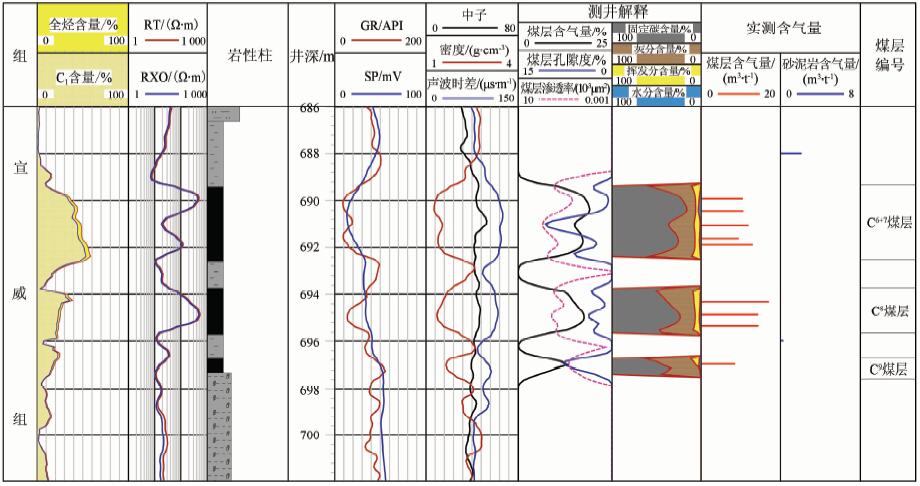Click the 煤层编号 column header
This screenshot has width=920, height=486.
(x=889, y=54)
